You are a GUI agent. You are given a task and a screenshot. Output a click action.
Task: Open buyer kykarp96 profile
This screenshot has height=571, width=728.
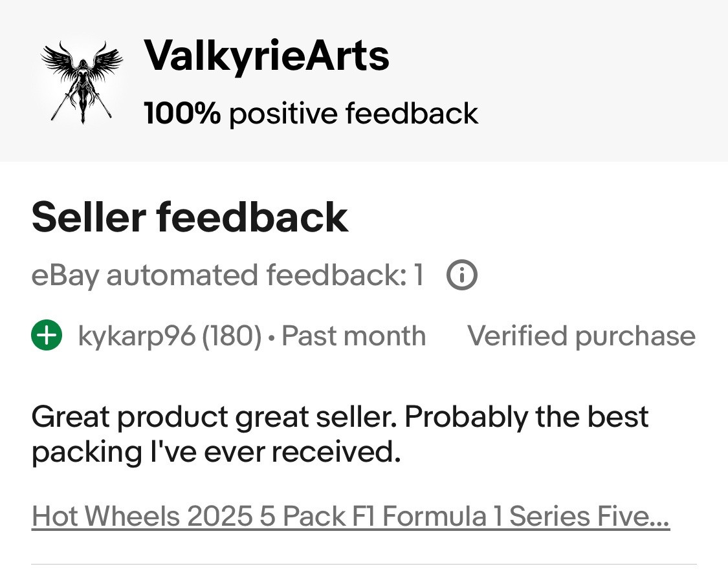(137, 336)
